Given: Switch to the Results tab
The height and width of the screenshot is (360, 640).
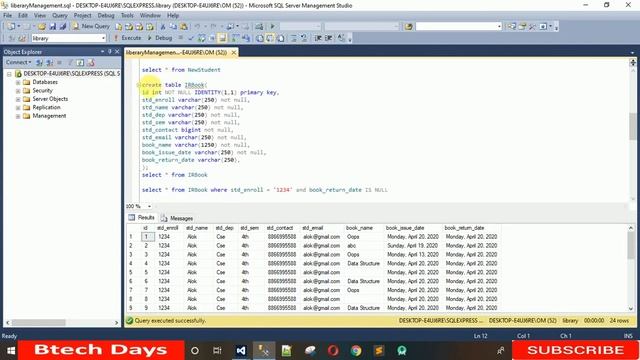Looking at the screenshot, I should click(141, 218).
